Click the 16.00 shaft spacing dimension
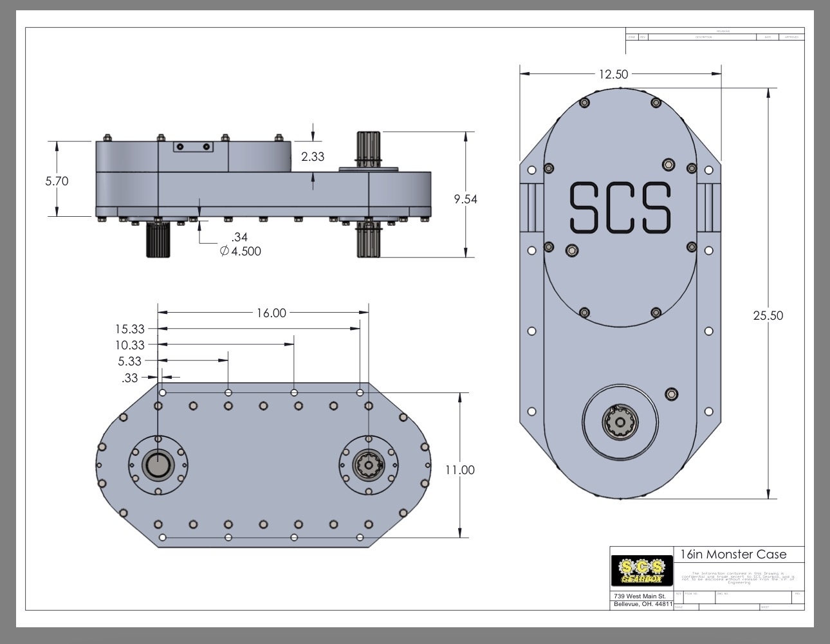 271,313
